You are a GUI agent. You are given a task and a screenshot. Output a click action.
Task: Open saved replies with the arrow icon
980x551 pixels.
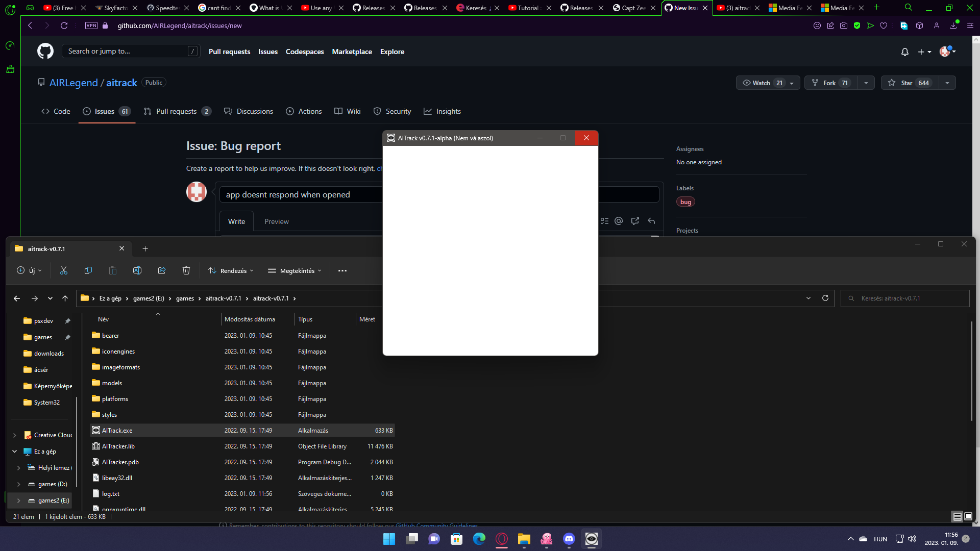pyautogui.click(x=651, y=221)
